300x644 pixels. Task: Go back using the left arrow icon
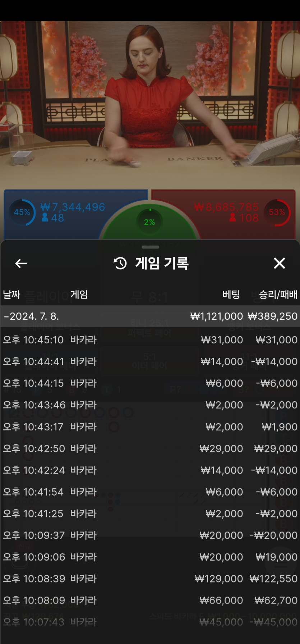(x=21, y=264)
